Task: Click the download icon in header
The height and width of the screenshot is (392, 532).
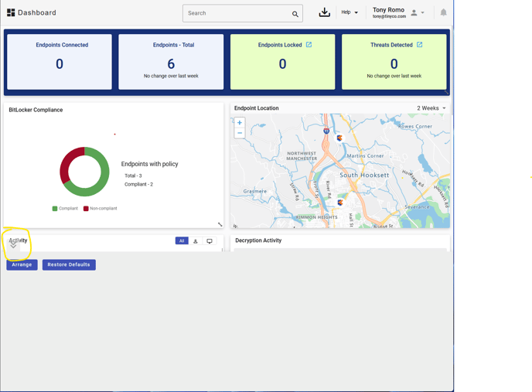Action: (324, 12)
